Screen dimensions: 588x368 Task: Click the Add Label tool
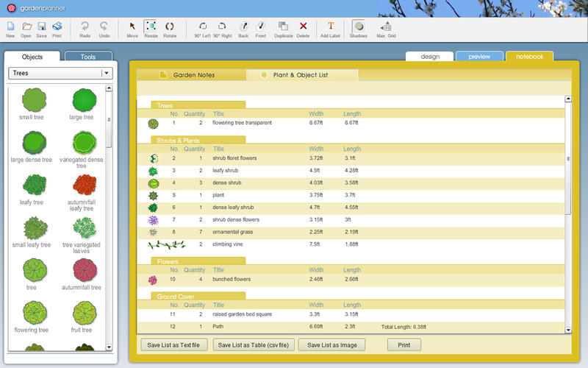coord(330,26)
